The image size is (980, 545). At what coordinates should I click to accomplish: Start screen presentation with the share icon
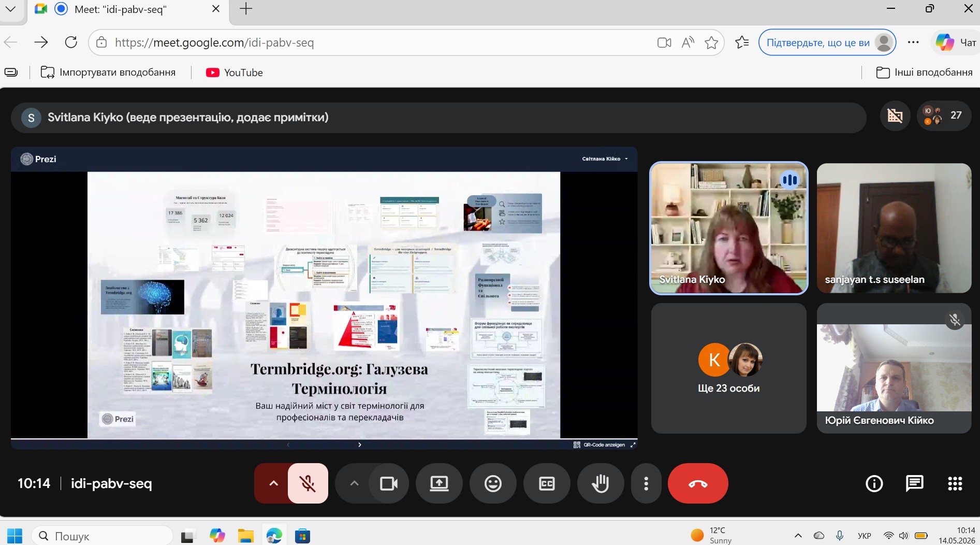439,483
